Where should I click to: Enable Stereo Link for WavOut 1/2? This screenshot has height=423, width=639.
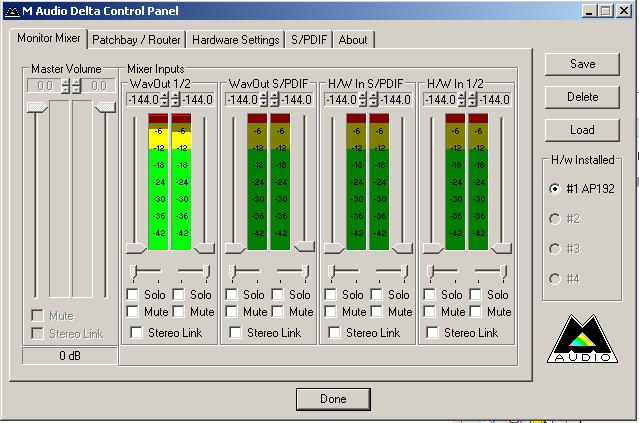[x=136, y=333]
